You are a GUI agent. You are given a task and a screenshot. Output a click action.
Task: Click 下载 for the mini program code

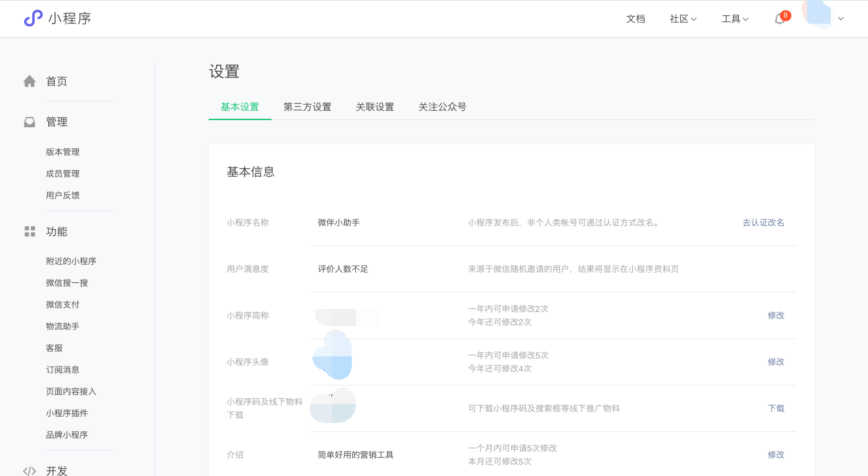coord(776,408)
